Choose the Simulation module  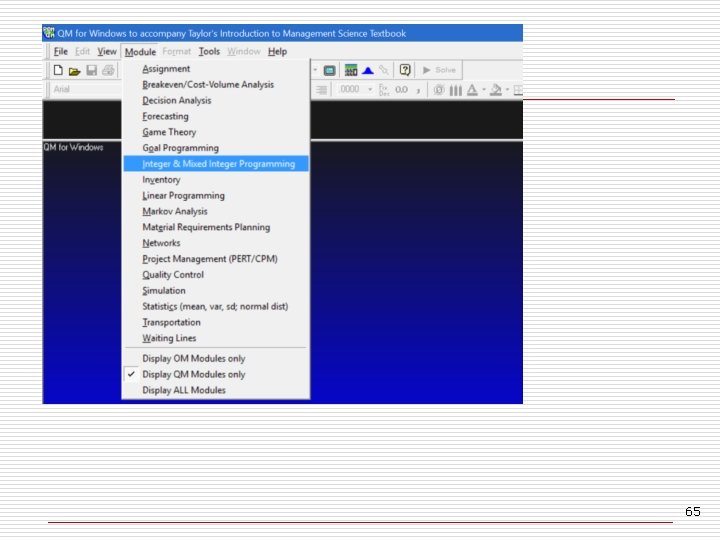coord(216,291)
